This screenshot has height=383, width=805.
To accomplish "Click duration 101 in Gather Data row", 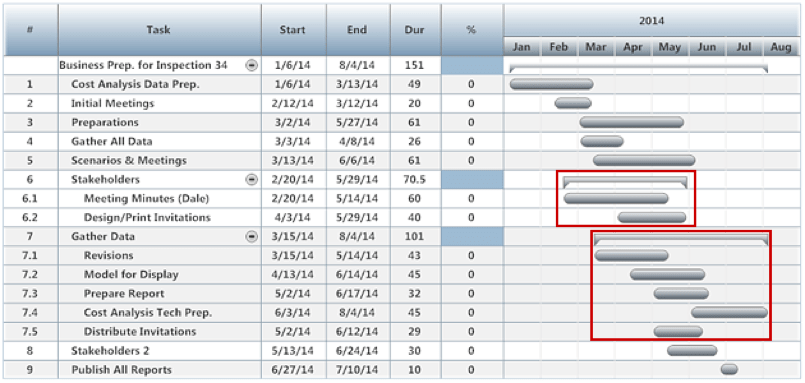I will (x=414, y=236).
